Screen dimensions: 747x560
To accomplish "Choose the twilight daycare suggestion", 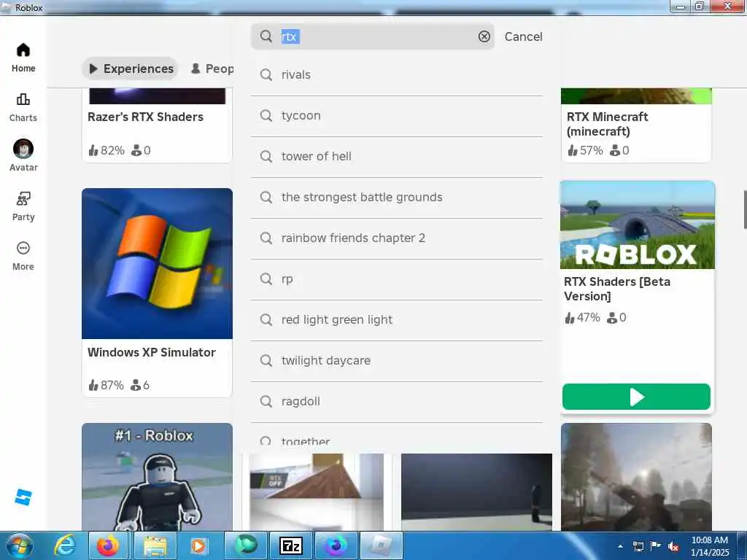I will pyautogui.click(x=396, y=361).
